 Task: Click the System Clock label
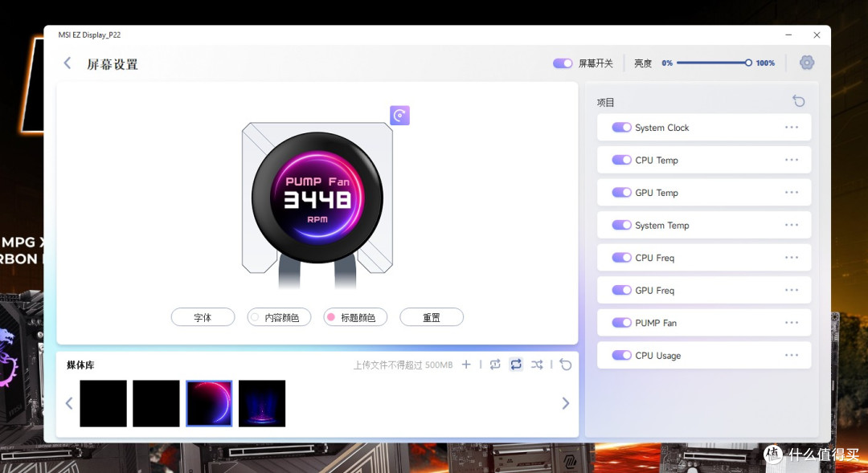pos(661,128)
